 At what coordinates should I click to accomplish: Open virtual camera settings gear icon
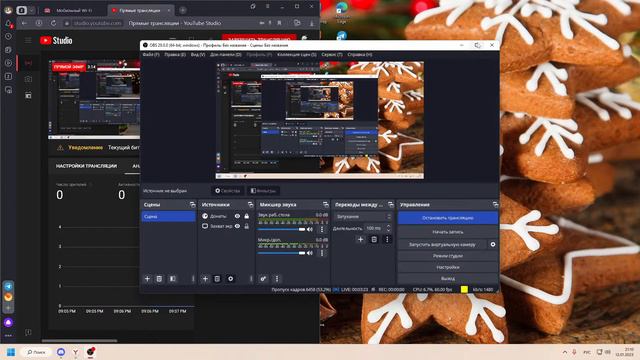click(x=493, y=244)
